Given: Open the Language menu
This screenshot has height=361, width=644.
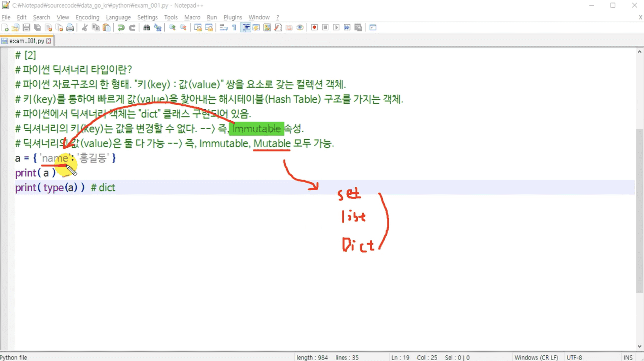Looking at the screenshot, I should click(118, 17).
